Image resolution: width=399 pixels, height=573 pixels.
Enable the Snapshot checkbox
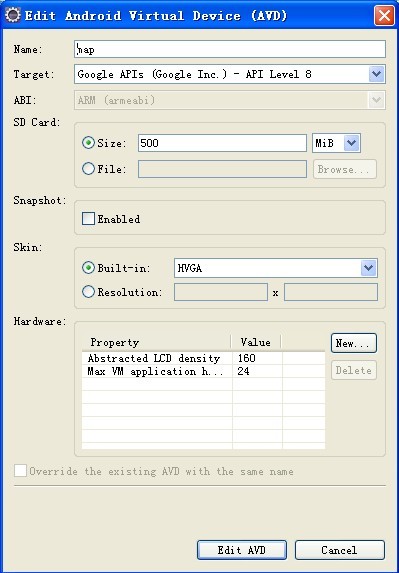point(88,219)
